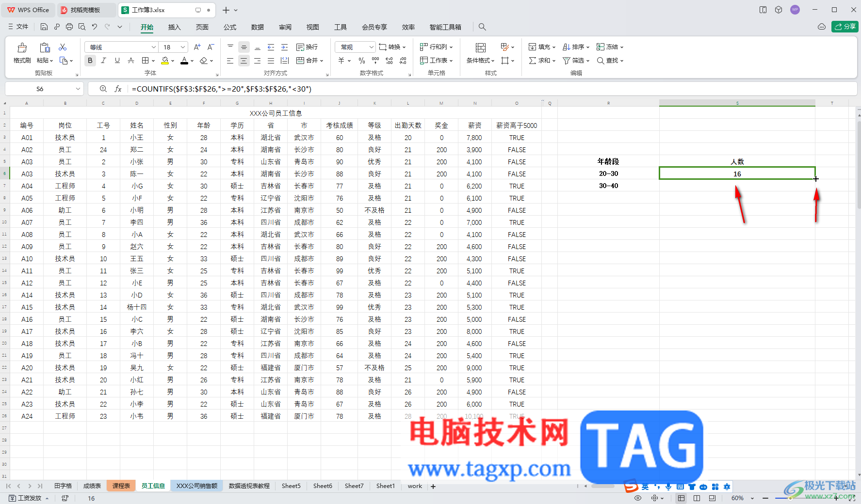
Task: Click the Sum (求和) button
Action: [x=542, y=61]
